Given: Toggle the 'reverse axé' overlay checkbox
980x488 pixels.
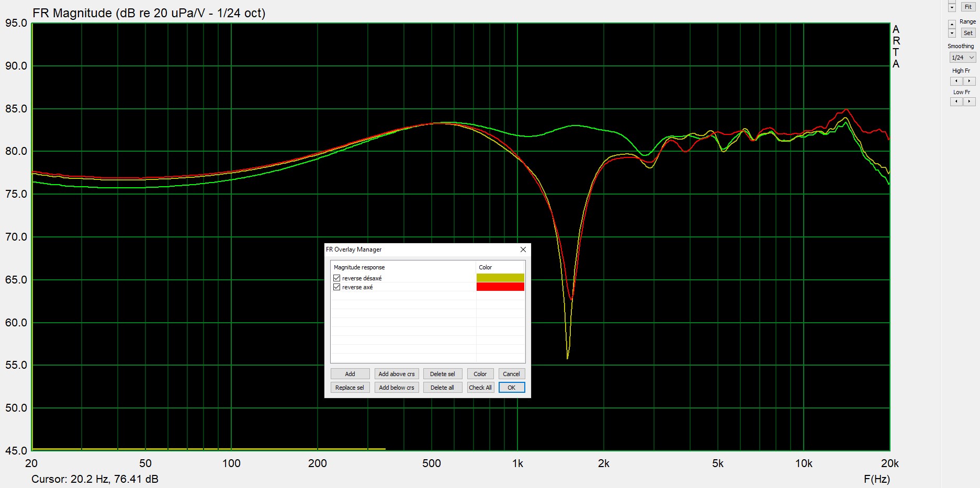Looking at the screenshot, I should [337, 287].
